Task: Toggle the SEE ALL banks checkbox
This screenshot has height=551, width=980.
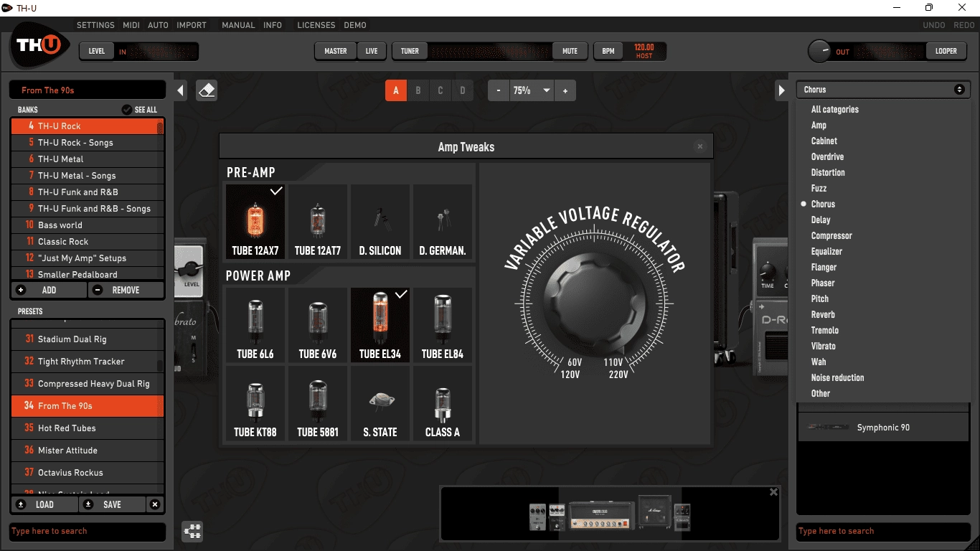Action: 127,110
